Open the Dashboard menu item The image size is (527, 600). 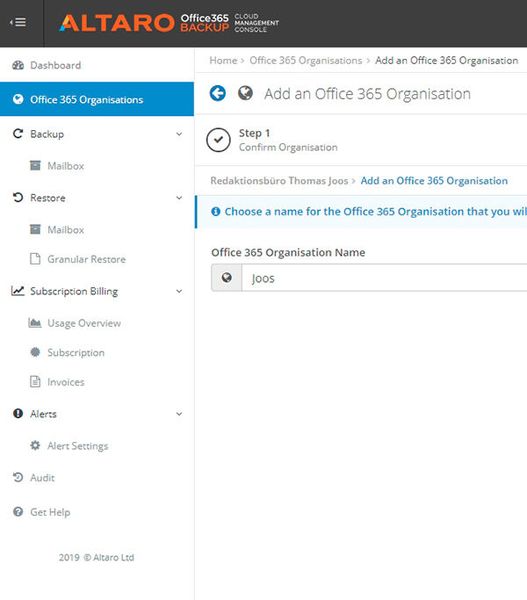(55, 65)
